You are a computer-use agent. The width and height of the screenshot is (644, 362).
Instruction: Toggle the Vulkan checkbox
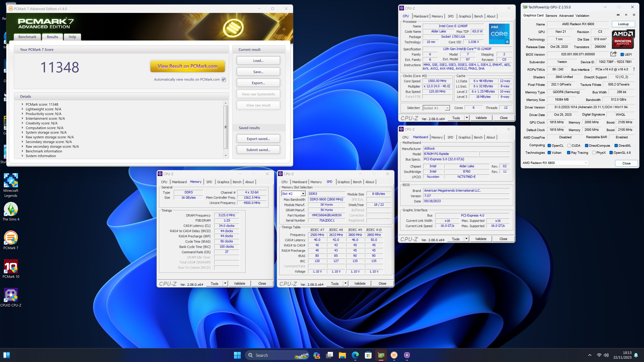pos(549,153)
